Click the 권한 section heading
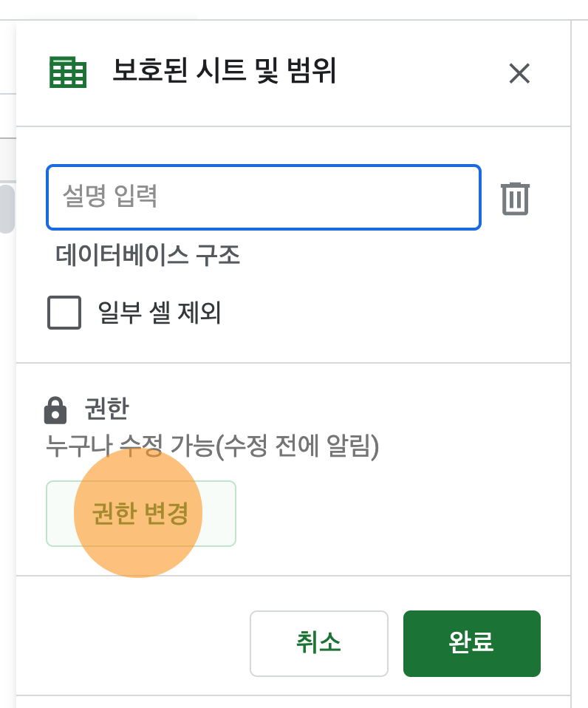Screen dimensions: 588x708 pos(107,409)
